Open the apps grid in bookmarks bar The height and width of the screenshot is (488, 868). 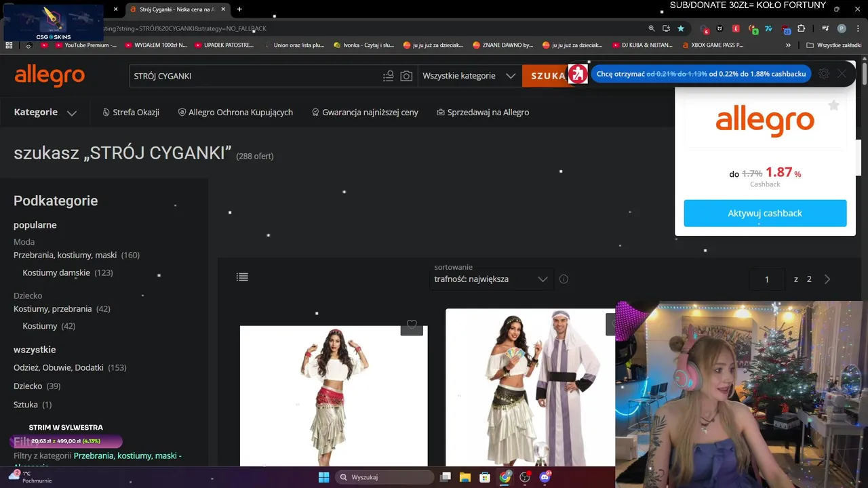coord(9,45)
